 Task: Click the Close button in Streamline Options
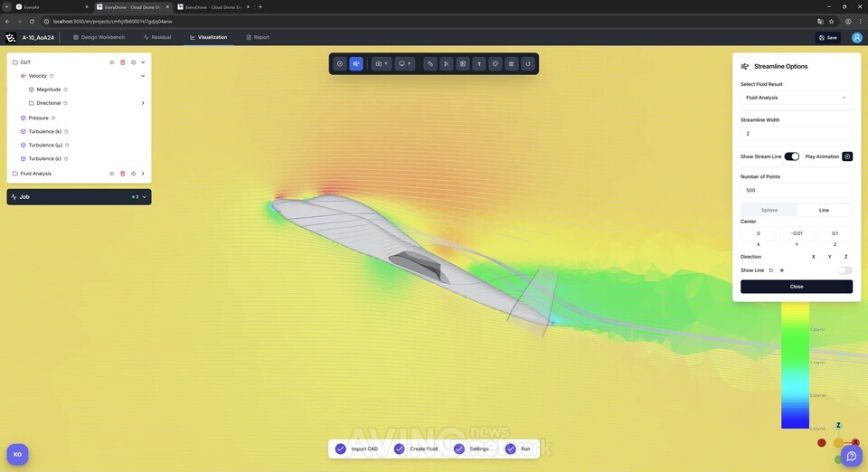796,287
